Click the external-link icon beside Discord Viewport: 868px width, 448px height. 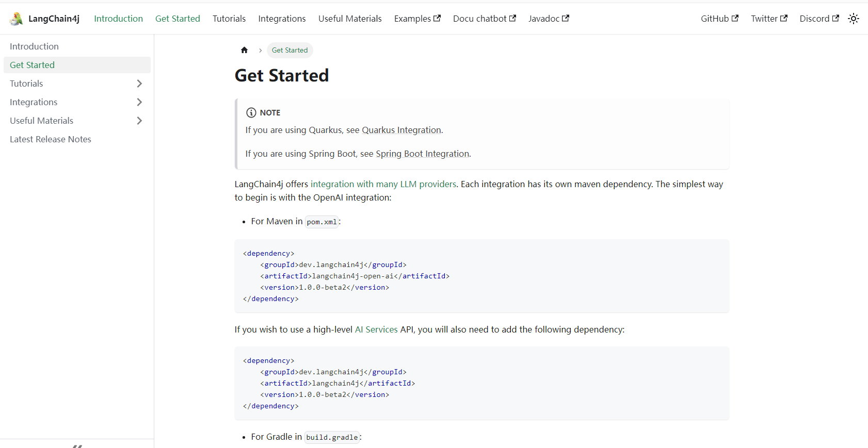(835, 18)
